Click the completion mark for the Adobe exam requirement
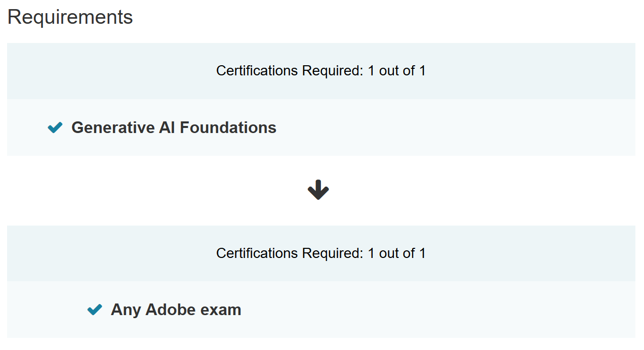644x350 pixels. (x=94, y=310)
